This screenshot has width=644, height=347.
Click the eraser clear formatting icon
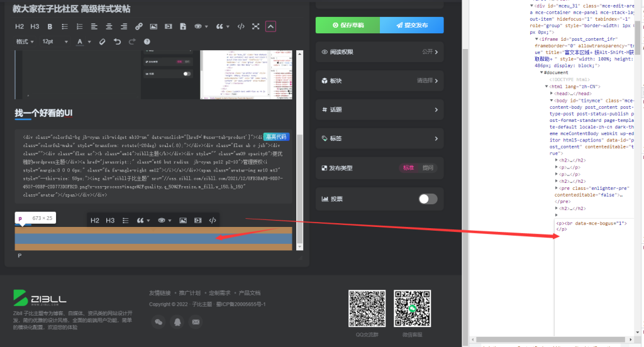103,41
